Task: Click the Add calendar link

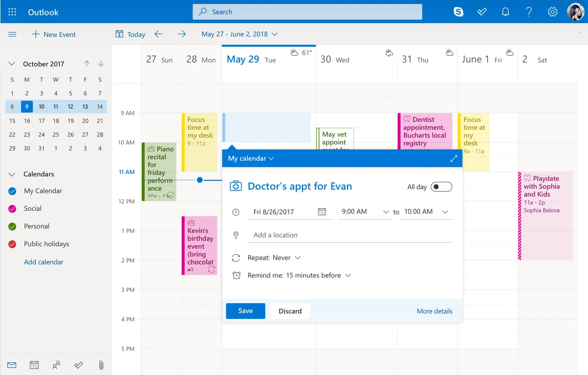Action: (43, 262)
